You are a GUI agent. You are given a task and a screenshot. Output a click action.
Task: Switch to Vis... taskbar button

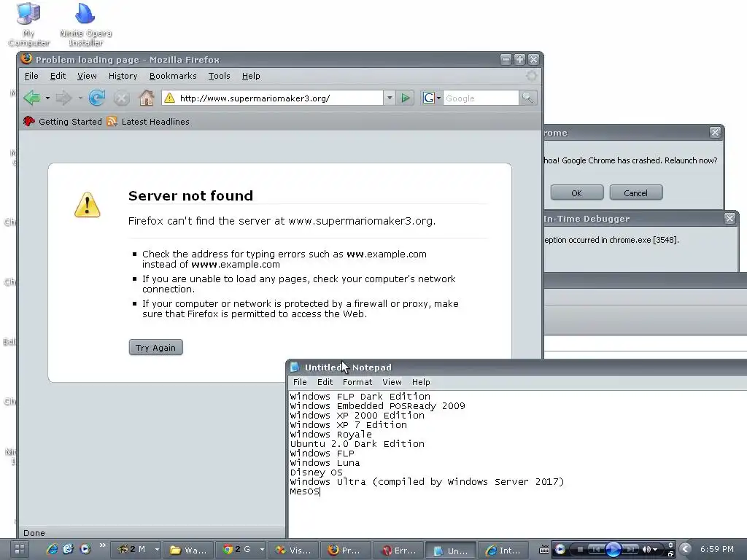click(x=293, y=550)
